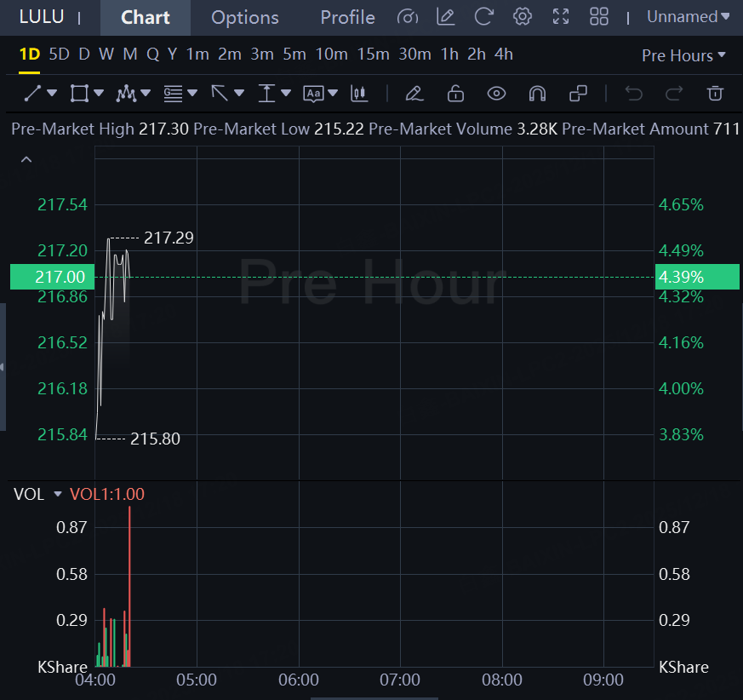Expand measure tool dropdown arrow
The image size is (743, 700).
[286, 93]
